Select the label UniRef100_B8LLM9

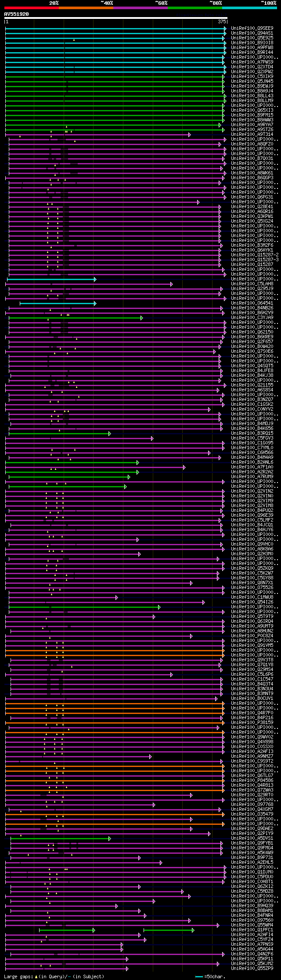(x=252, y=100)
